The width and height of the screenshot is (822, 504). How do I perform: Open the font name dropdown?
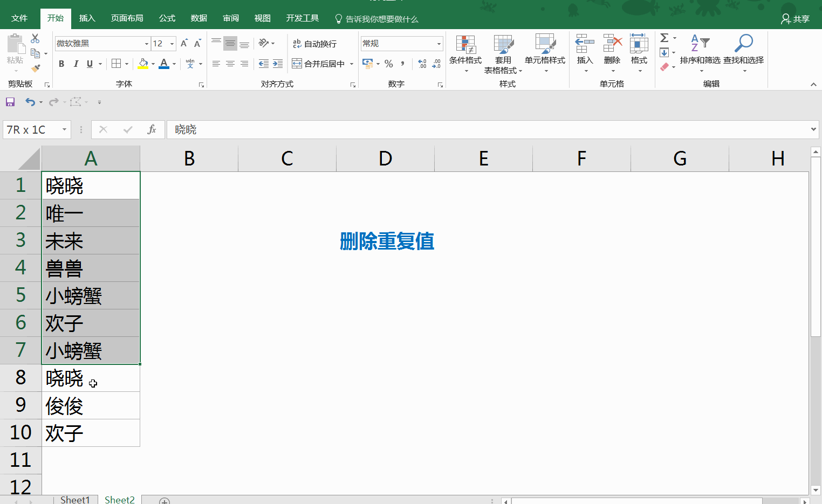point(146,43)
